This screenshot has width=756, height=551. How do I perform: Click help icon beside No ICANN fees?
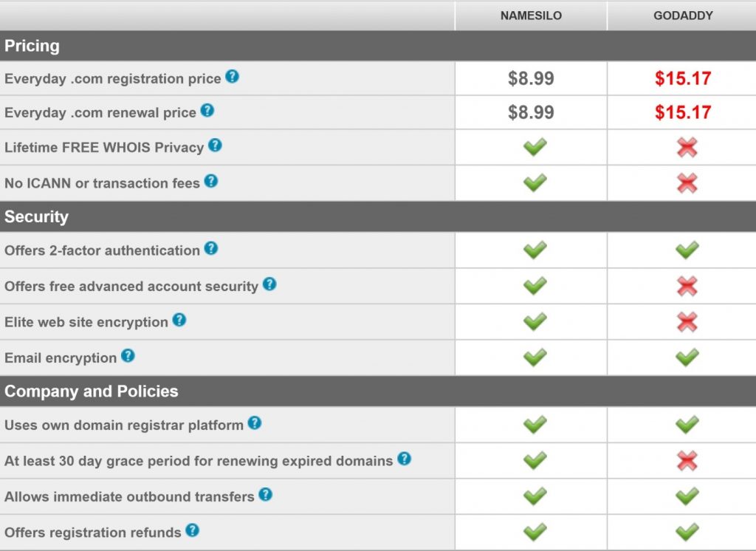(x=211, y=181)
